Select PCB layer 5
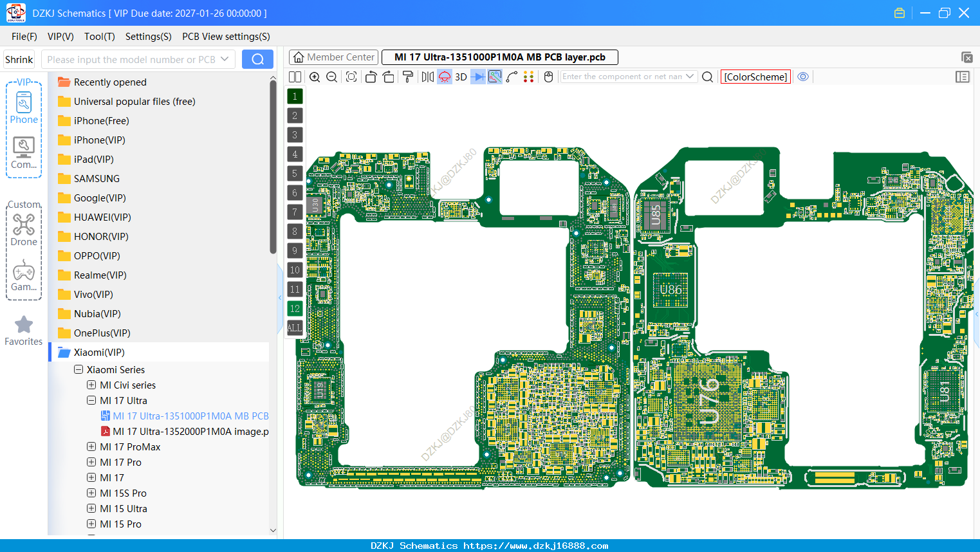This screenshot has width=980, height=552. pyautogui.click(x=295, y=174)
